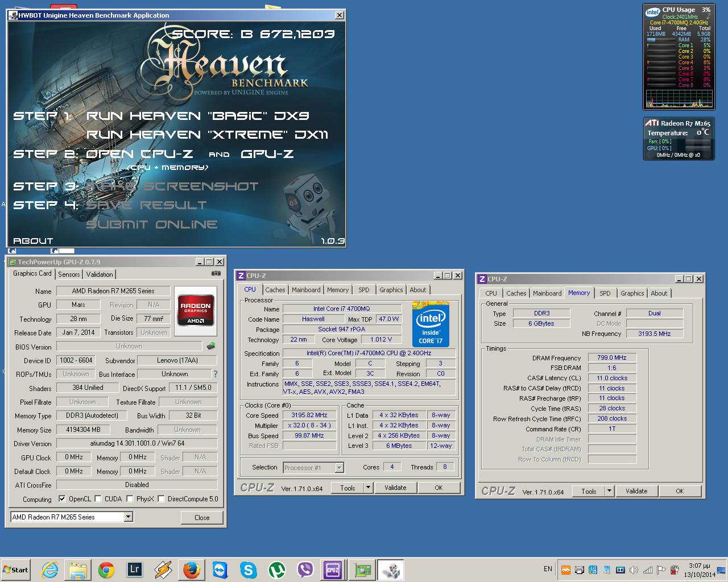Image resolution: width=728 pixels, height=582 pixels.
Task: Open Adobe Lightroom from the taskbar
Action: click(x=135, y=569)
